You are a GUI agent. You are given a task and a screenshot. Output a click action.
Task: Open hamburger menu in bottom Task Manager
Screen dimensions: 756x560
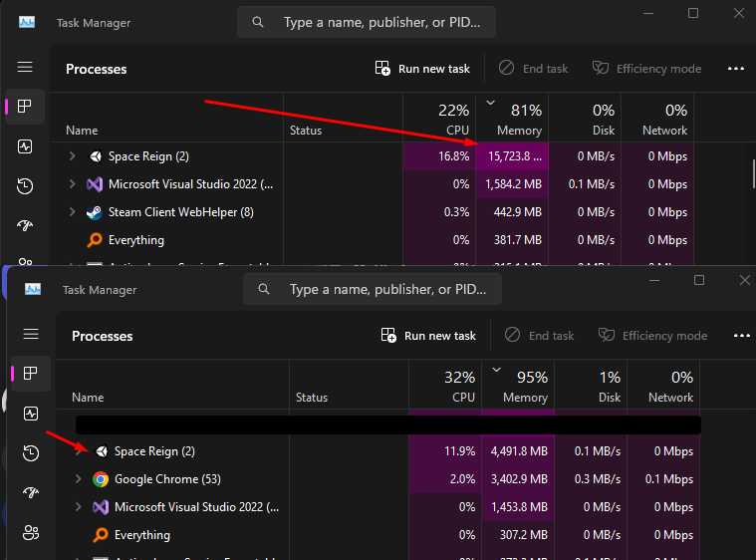[31, 334]
